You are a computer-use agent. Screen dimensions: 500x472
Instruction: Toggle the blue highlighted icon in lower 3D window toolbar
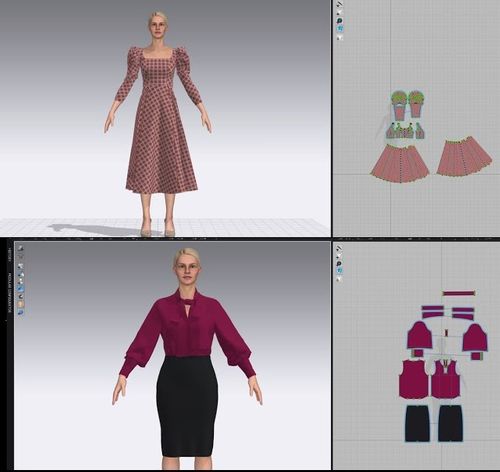click(x=21, y=289)
